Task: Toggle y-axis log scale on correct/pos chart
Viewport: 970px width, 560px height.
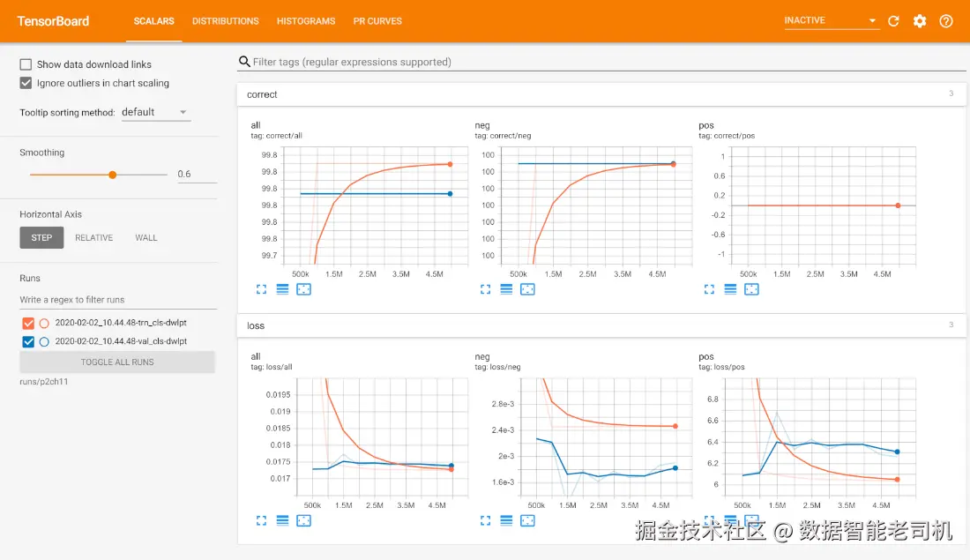Action: tap(730, 289)
